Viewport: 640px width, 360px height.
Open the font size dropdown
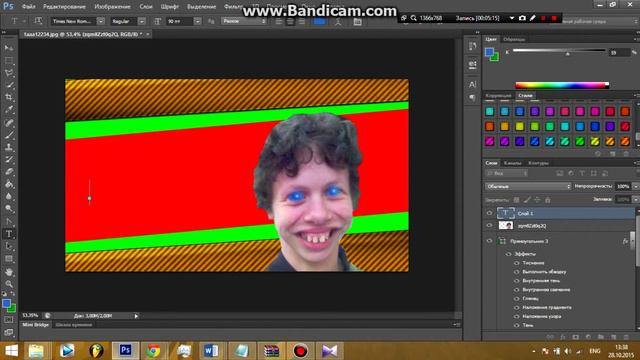pyautogui.click(x=197, y=21)
